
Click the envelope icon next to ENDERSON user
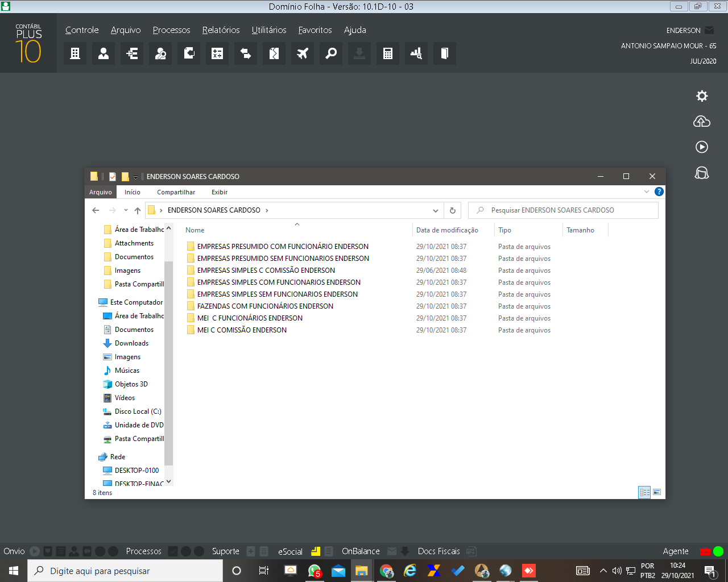pos(709,30)
